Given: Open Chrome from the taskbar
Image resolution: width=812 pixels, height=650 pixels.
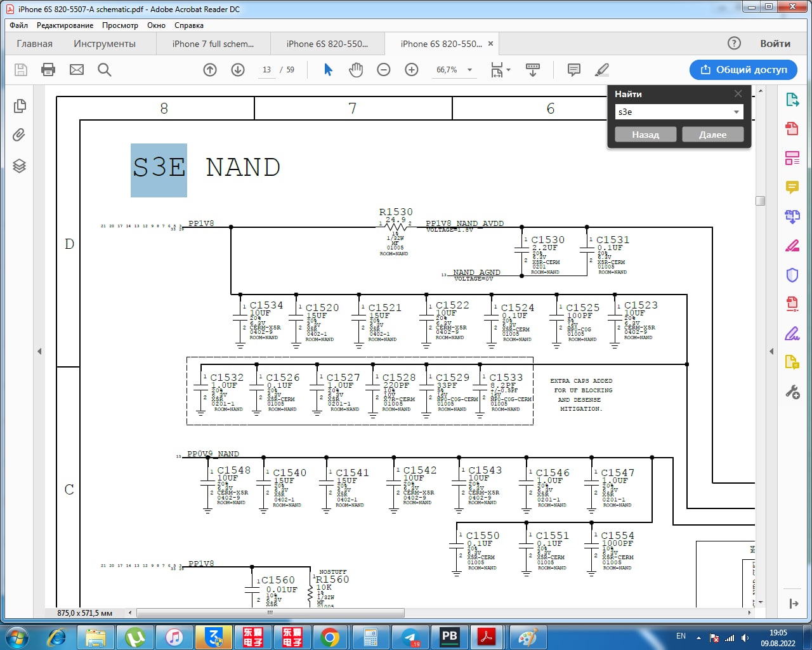Looking at the screenshot, I should tap(330, 637).
